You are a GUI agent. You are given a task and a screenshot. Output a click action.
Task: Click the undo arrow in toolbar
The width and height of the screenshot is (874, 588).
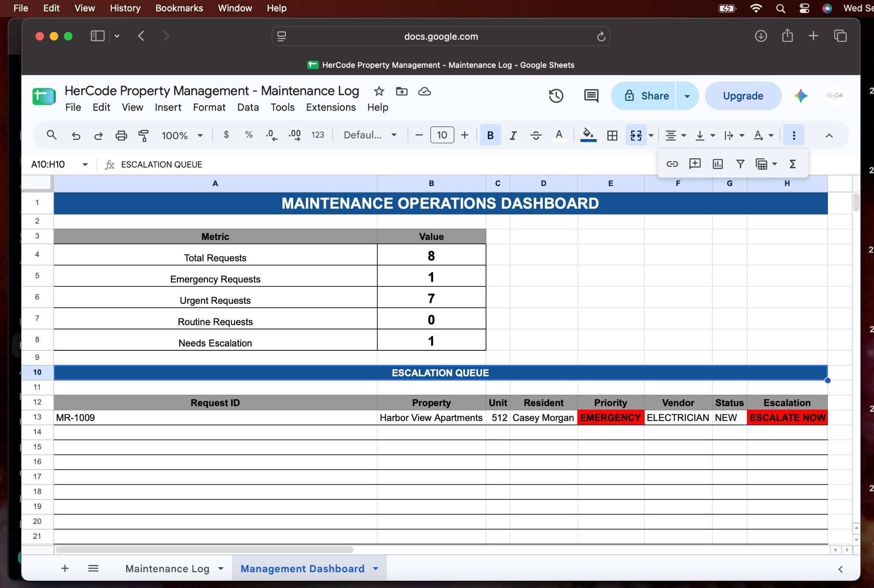point(76,136)
